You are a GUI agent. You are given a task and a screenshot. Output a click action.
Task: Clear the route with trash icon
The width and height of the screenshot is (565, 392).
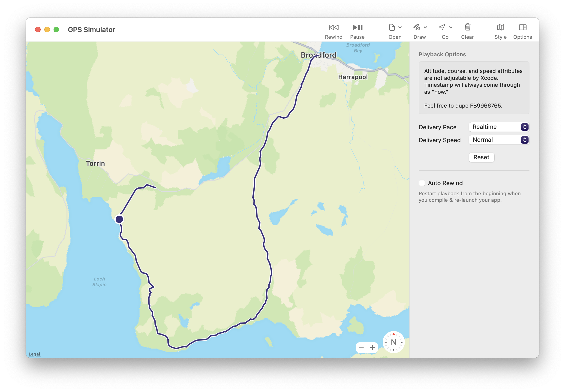pos(468,31)
